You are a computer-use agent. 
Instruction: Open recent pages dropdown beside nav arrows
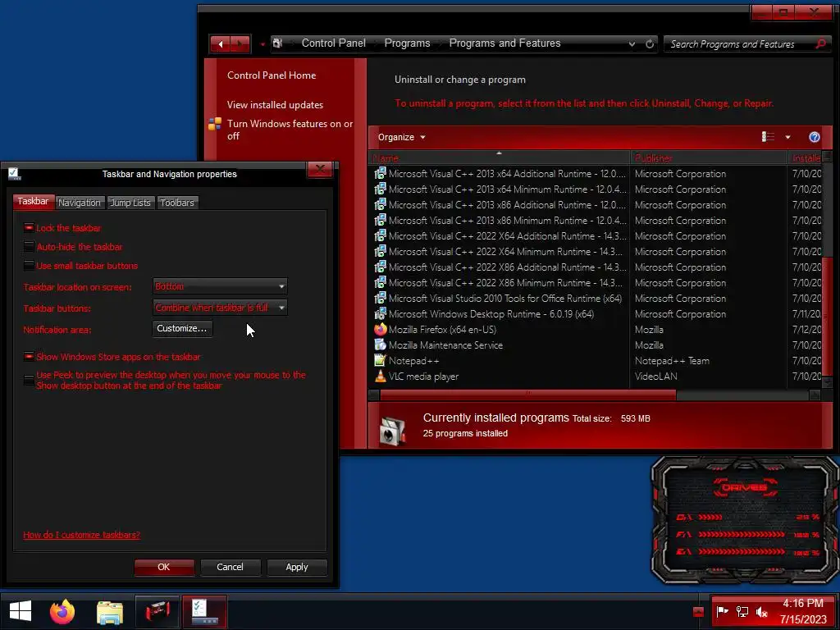tap(262, 44)
